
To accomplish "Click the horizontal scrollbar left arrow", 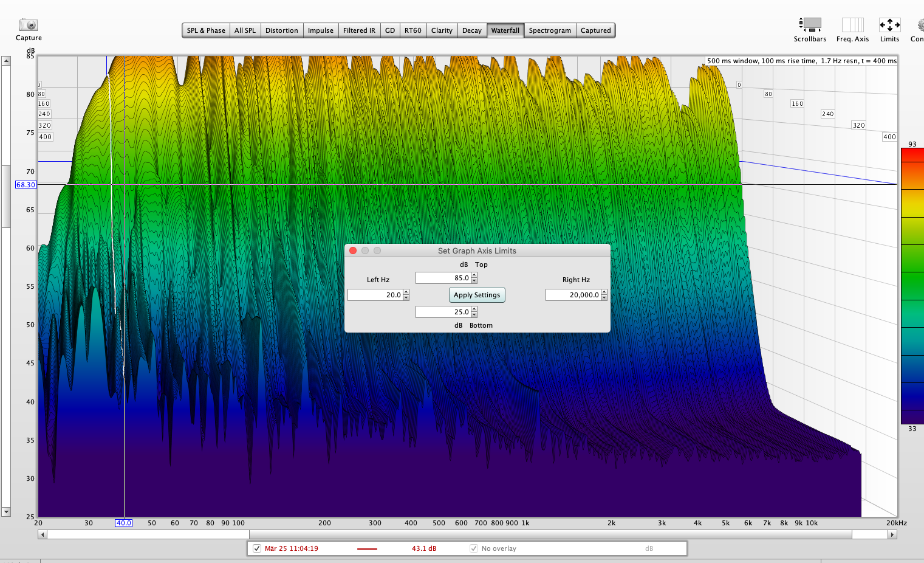I will pos(42,534).
